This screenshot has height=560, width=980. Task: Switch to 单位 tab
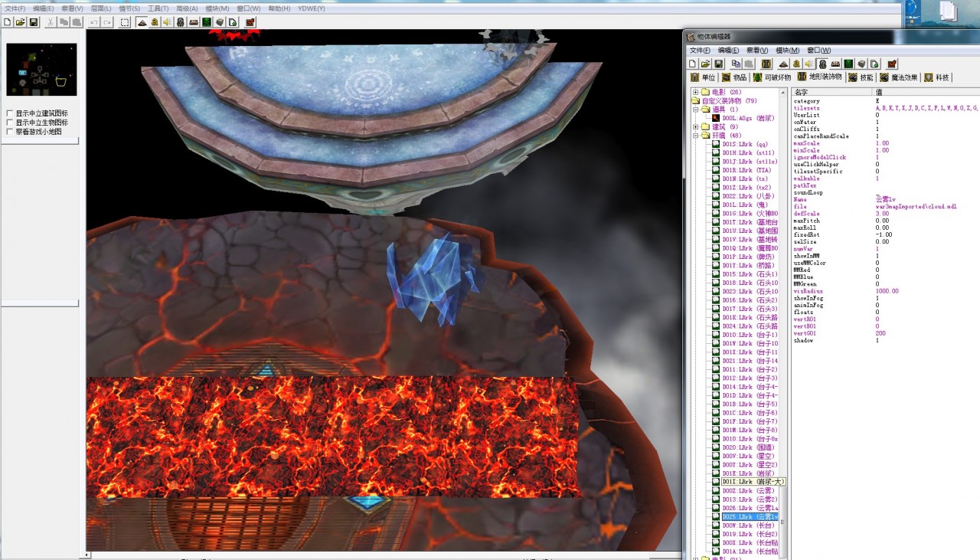pyautogui.click(x=703, y=77)
